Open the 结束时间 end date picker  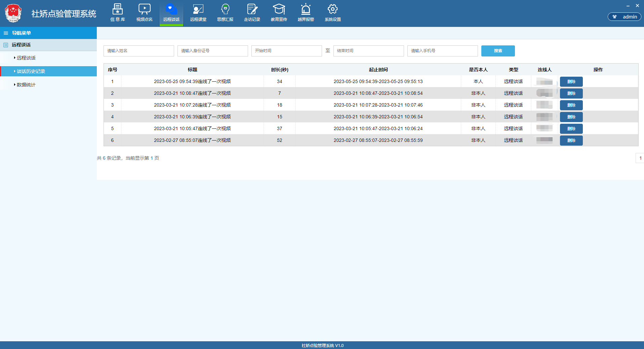click(368, 51)
